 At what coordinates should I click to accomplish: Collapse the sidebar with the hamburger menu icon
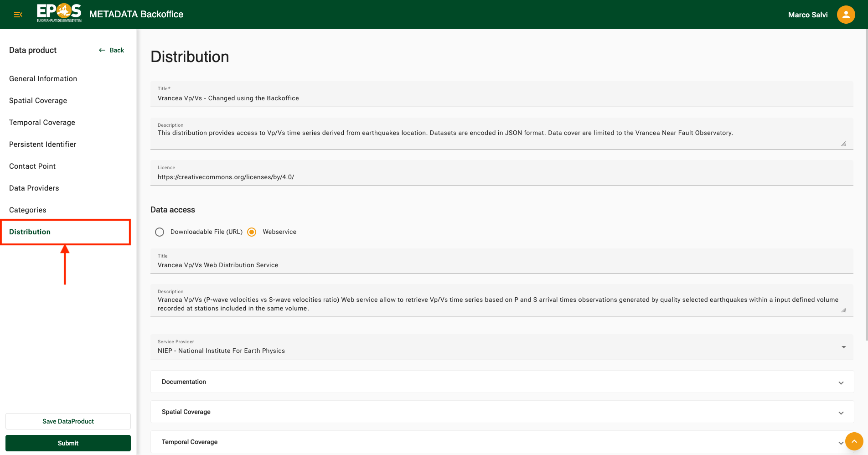click(x=18, y=15)
